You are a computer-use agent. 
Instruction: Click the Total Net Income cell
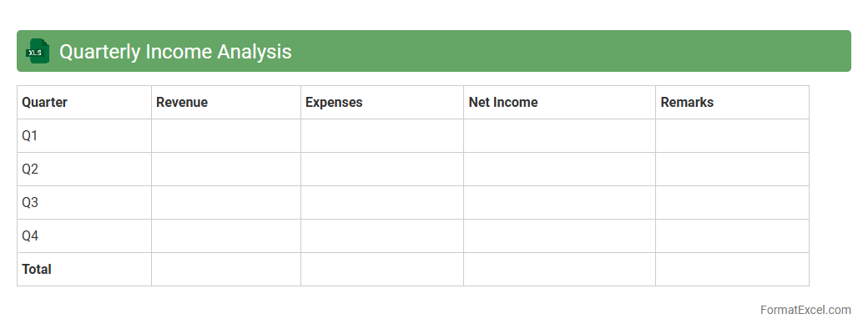coord(559,270)
